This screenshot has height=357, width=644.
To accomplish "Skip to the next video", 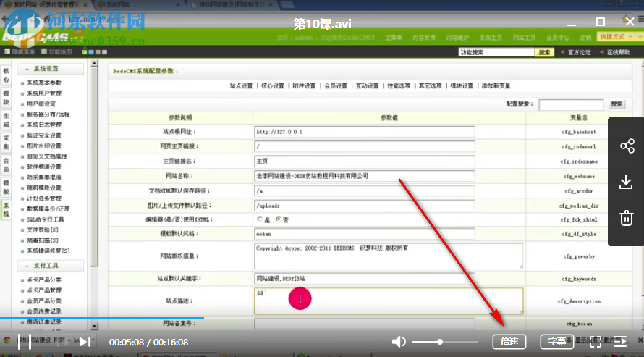I will pos(85,342).
